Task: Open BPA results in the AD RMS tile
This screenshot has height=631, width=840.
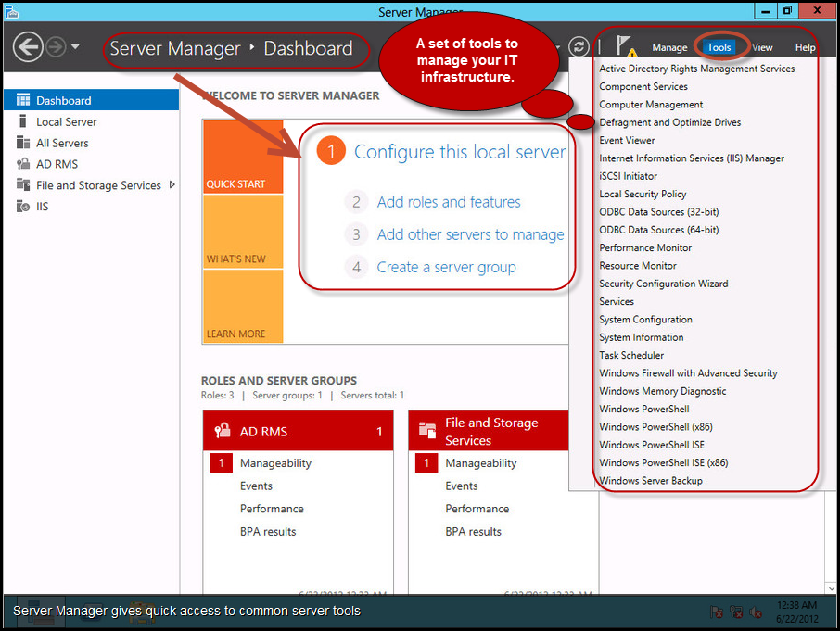Action: click(x=268, y=532)
